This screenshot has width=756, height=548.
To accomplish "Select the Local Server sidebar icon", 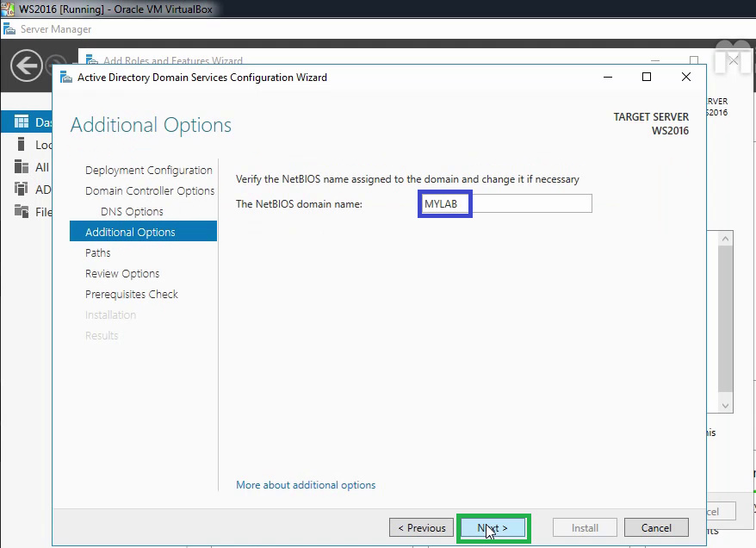I will [21, 144].
